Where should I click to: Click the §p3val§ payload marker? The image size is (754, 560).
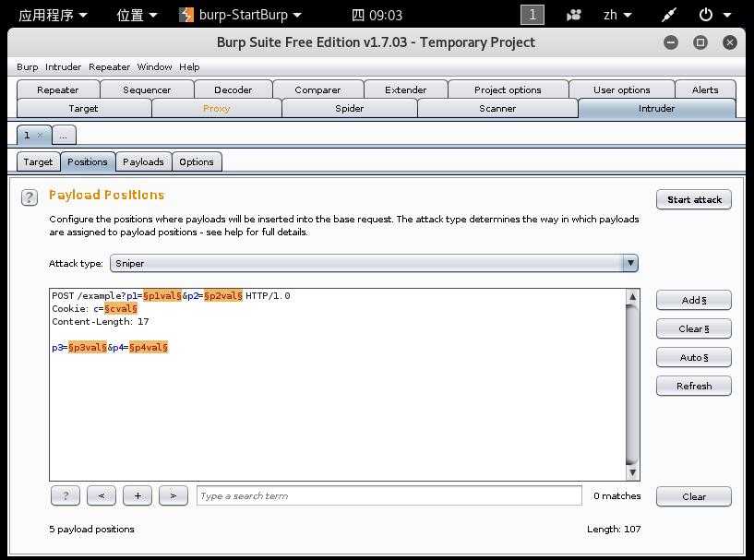88,347
